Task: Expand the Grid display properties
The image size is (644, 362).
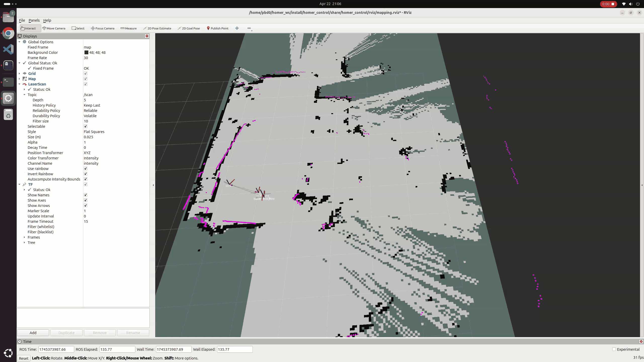Action: [x=19, y=73]
